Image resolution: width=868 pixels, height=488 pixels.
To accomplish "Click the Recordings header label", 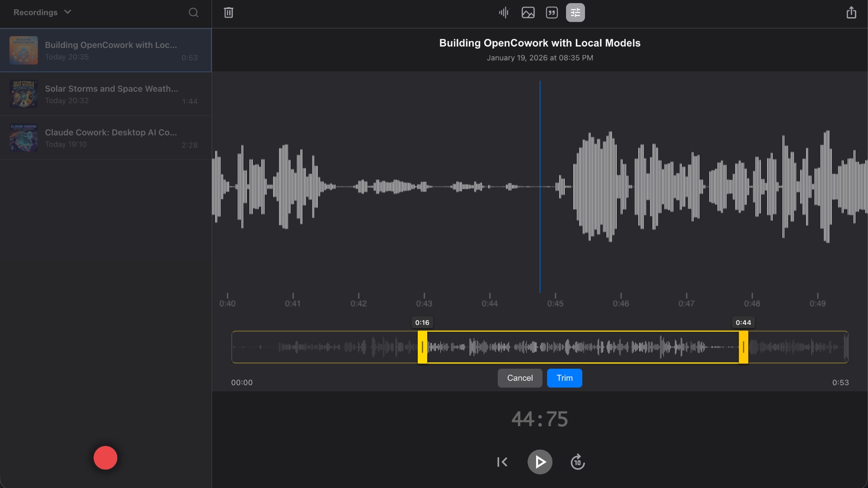I will pos(35,13).
